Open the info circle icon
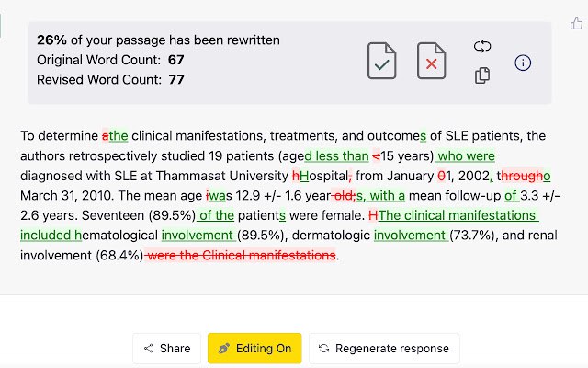This screenshot has width=588, height=368. [523, 63]
